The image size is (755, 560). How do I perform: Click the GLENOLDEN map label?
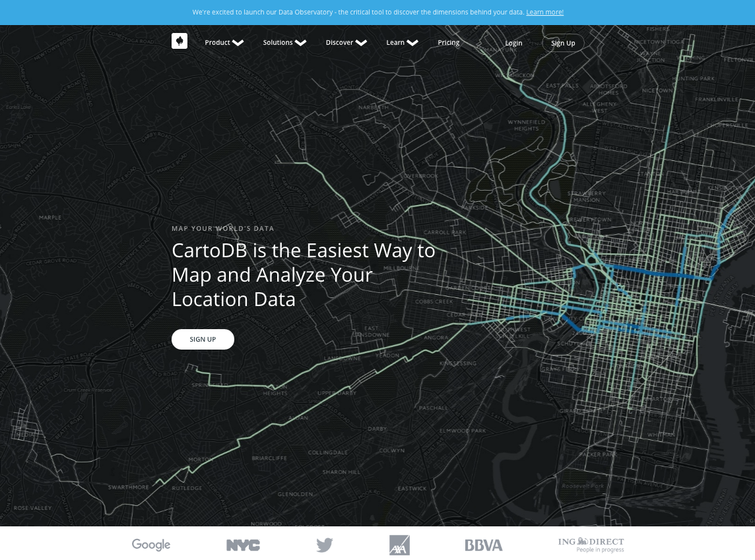pos(295,494)
